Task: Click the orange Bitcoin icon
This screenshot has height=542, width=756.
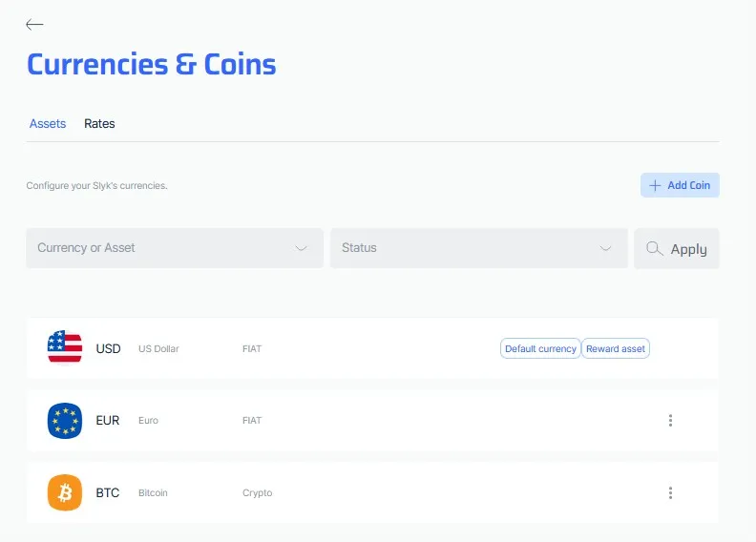Action: tap(65, 492)
